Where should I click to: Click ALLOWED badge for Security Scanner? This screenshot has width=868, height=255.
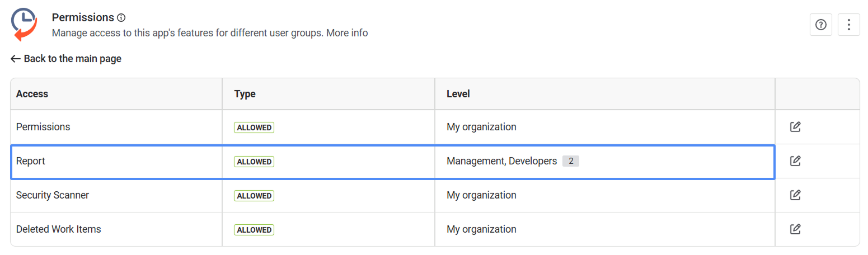tap(254, 196)
